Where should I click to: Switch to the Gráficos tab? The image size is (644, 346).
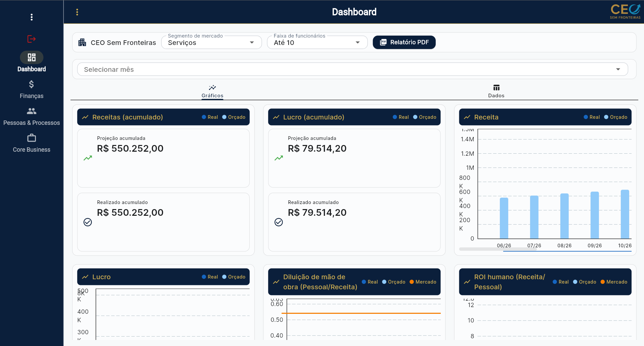[x=212, y=92]
